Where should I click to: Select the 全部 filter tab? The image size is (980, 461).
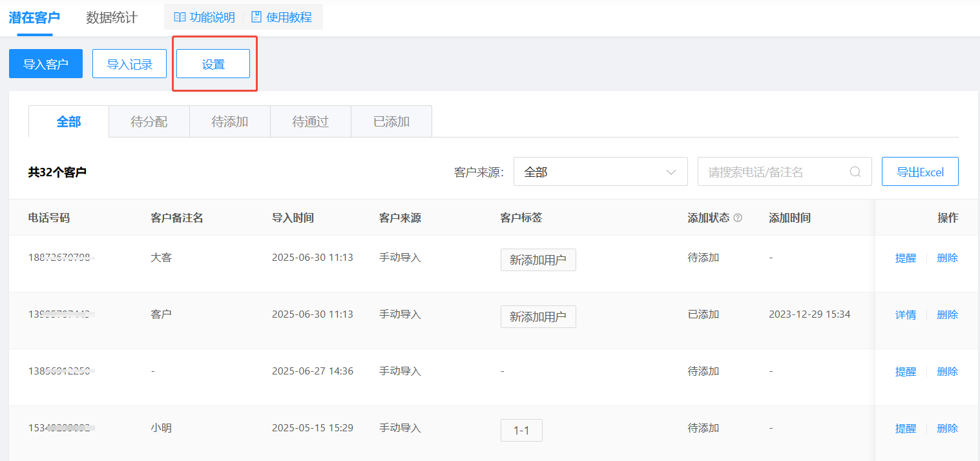[x=68, y=121]
